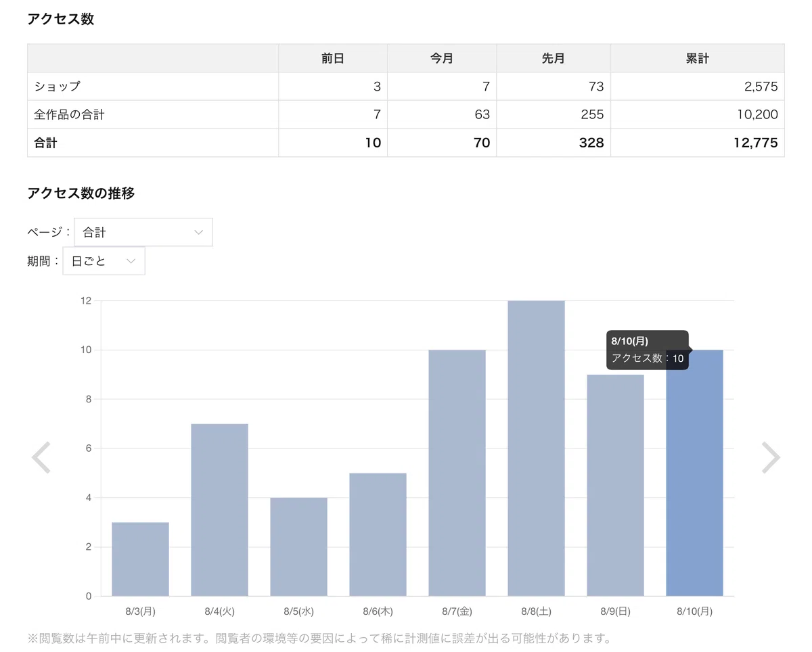This screenshot has height=652, width=812.
Task: Go to previous week with left chevron
Action: pos(41,458)
